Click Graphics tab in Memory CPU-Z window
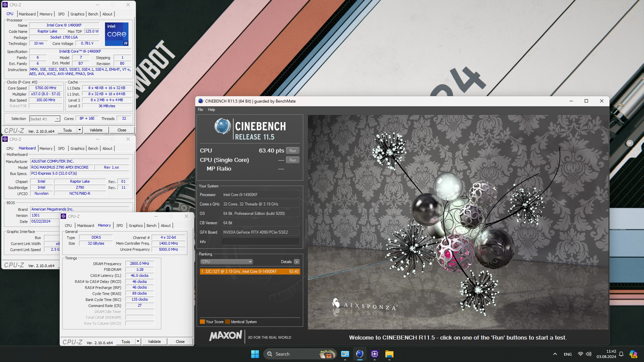The height and width of the screenshot is (362, 644). click(136, 226)
